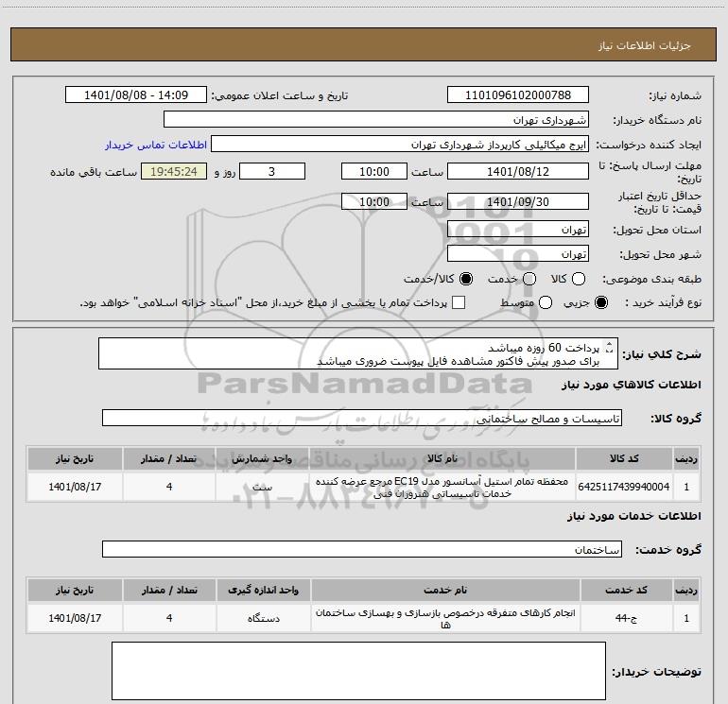The height and width of the screenshot is (704, 728).
Task: Click the delivery city field تهران
Action: click(x=518, y=254)
